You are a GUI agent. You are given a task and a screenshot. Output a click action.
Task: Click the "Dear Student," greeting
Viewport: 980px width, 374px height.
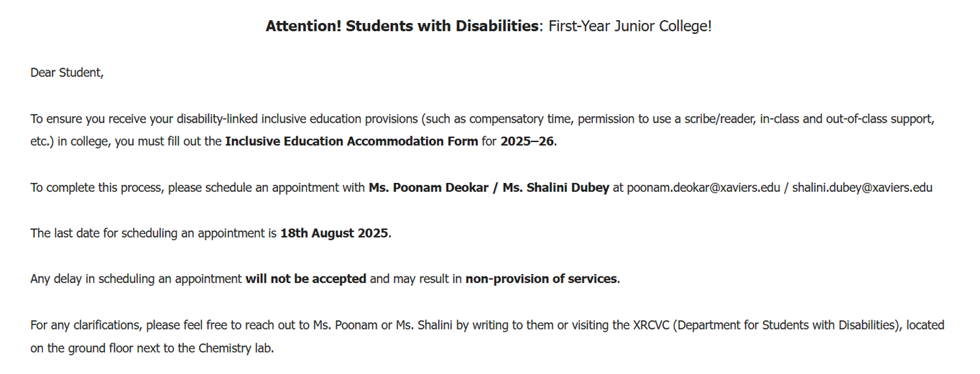[x=67, y=73]
